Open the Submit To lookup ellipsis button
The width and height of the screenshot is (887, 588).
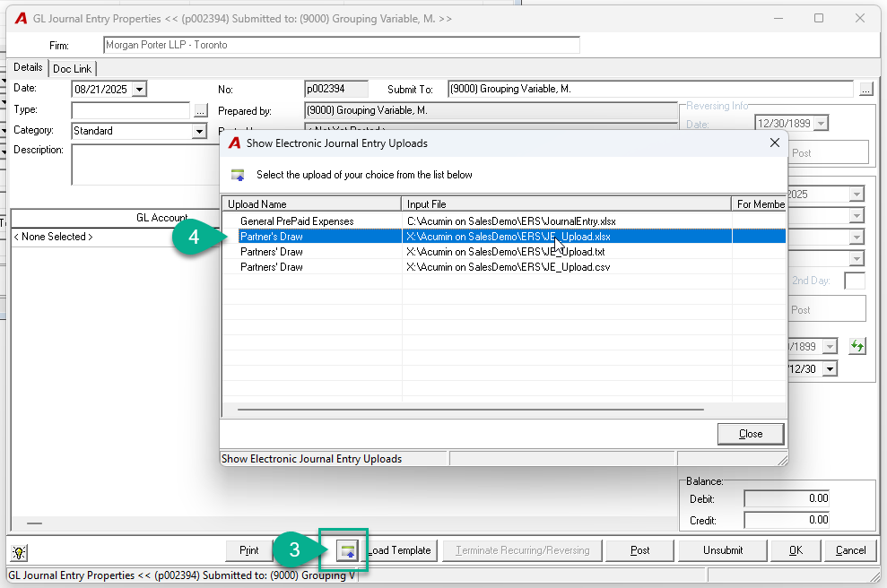coord(866,89)
